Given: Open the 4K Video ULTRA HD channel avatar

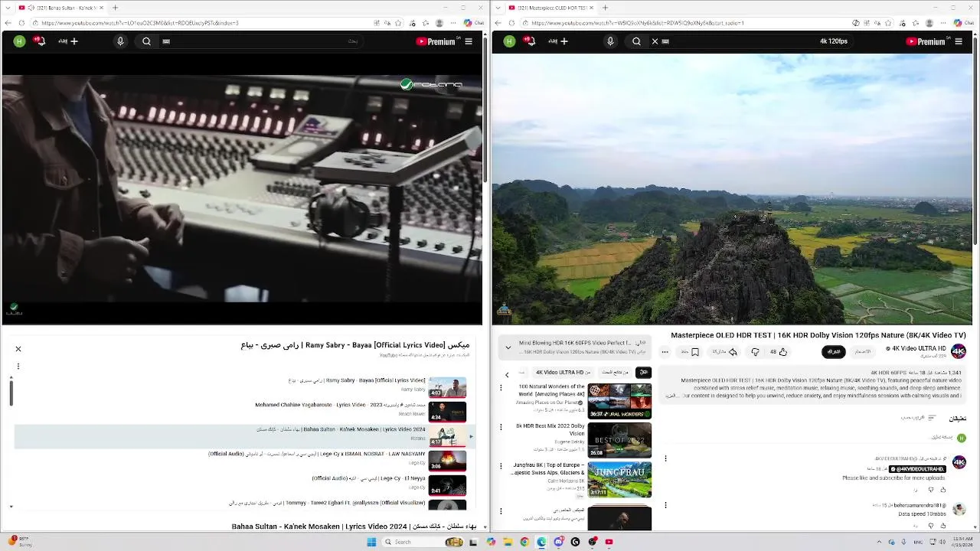Looking at the screenshot, I should click(959, 351).
